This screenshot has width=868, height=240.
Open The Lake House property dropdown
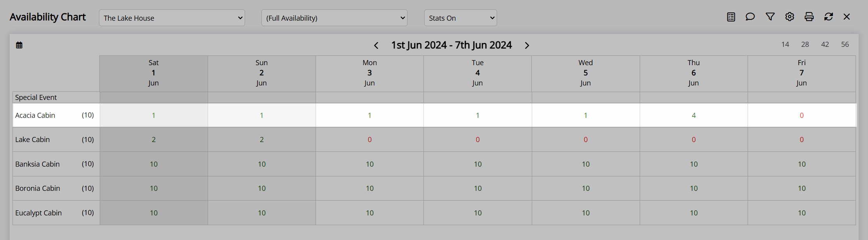(x=172, y=18)
